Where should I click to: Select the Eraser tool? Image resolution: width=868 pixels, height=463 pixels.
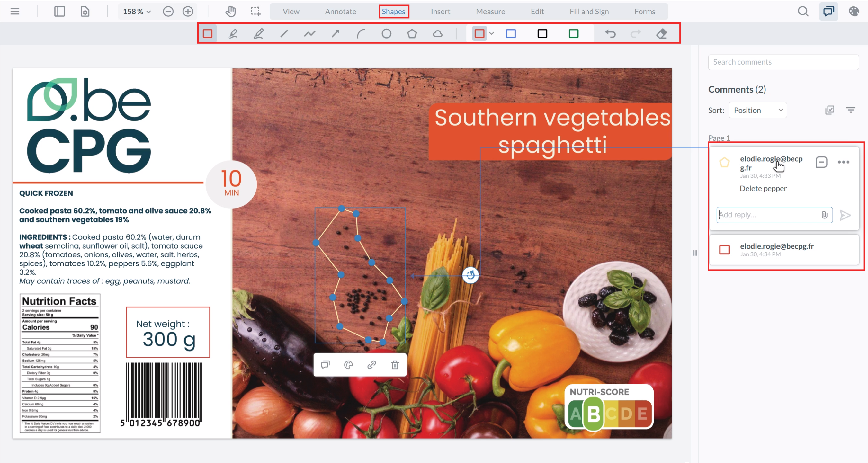(x=661, y=33)
